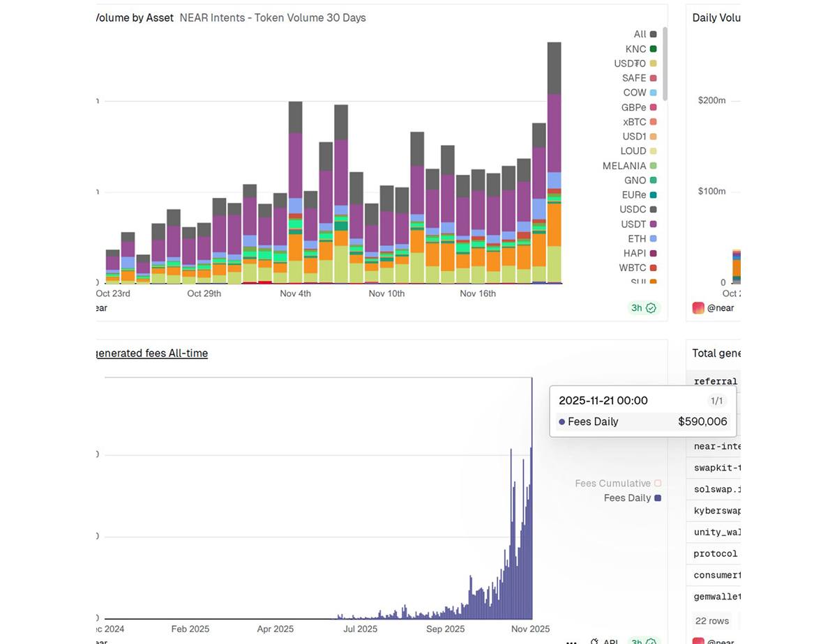Toggle the EURe legend entry

tap(639, 195)
